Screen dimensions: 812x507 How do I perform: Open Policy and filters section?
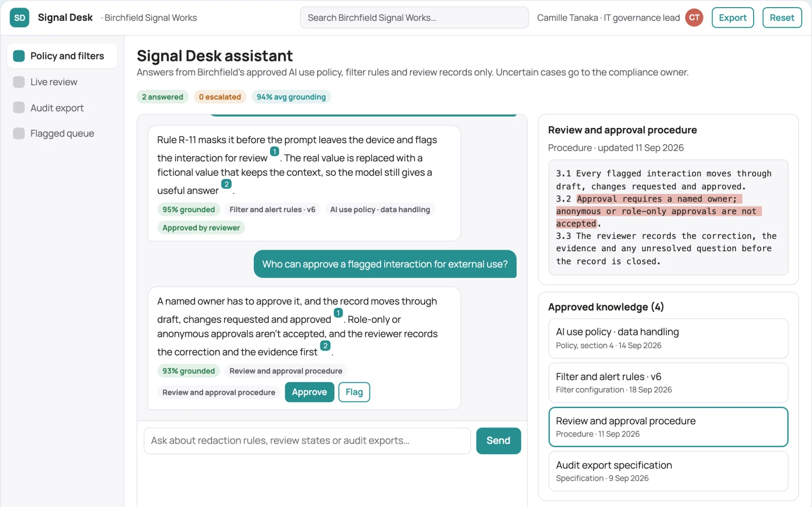click(x=62, y=56)
